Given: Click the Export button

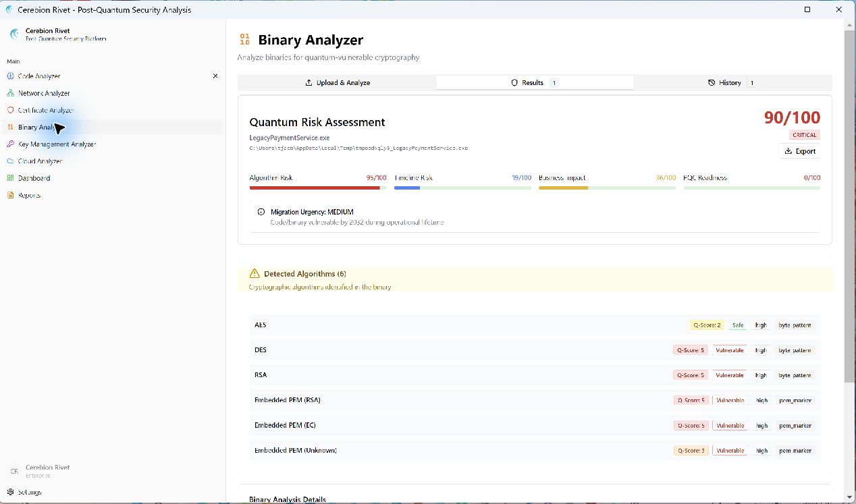Looking at the screenshot, I should coord(800,151).
